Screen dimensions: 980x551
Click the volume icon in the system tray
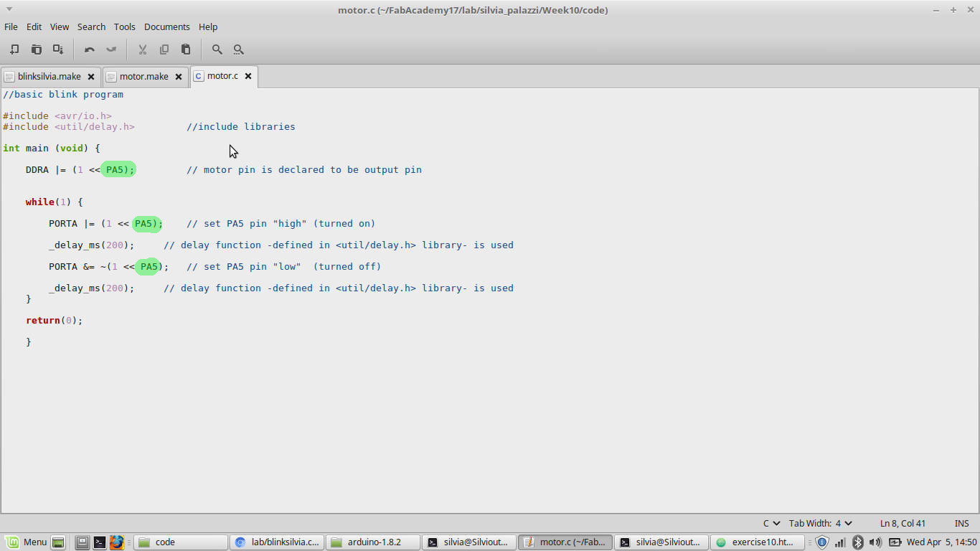(x=875, y=542)
